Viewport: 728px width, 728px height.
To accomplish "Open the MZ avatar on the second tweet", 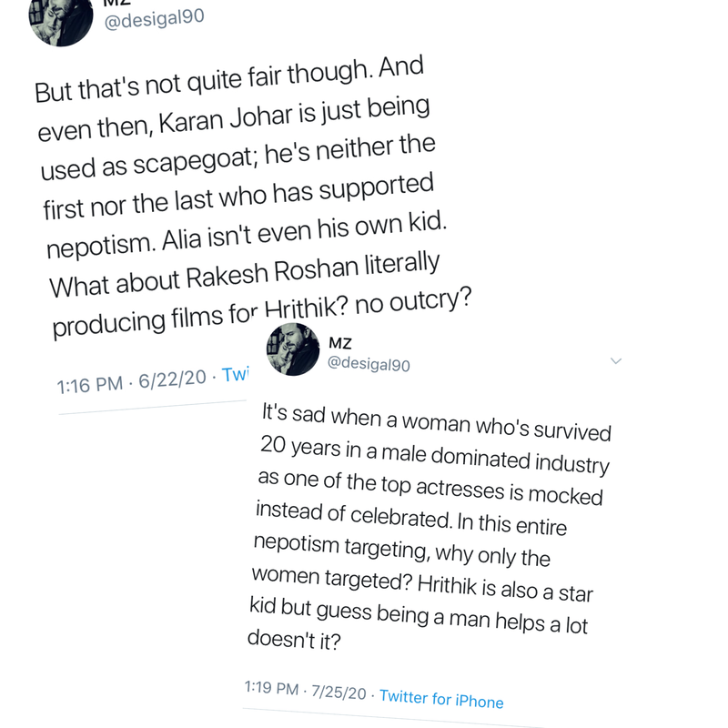I will point(293,349).
